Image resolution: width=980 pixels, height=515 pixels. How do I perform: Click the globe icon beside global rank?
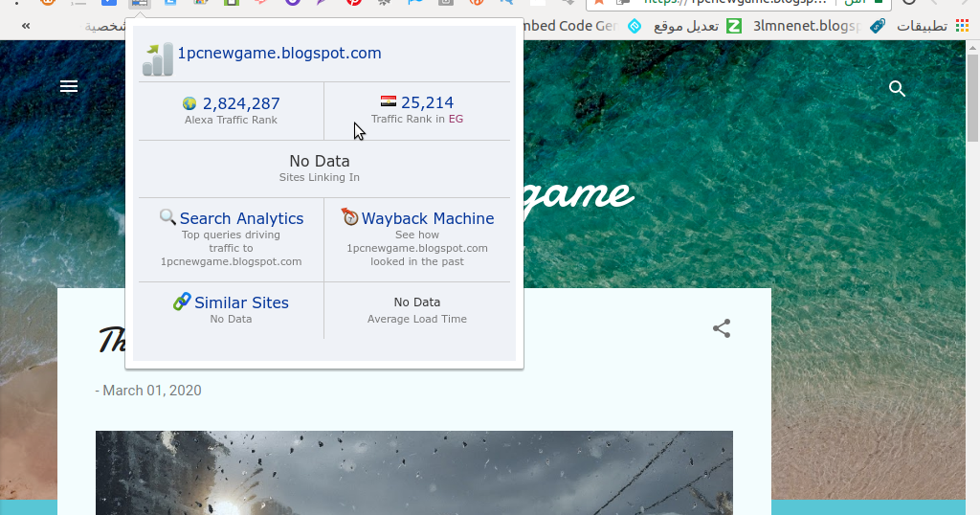click(189, 103)
